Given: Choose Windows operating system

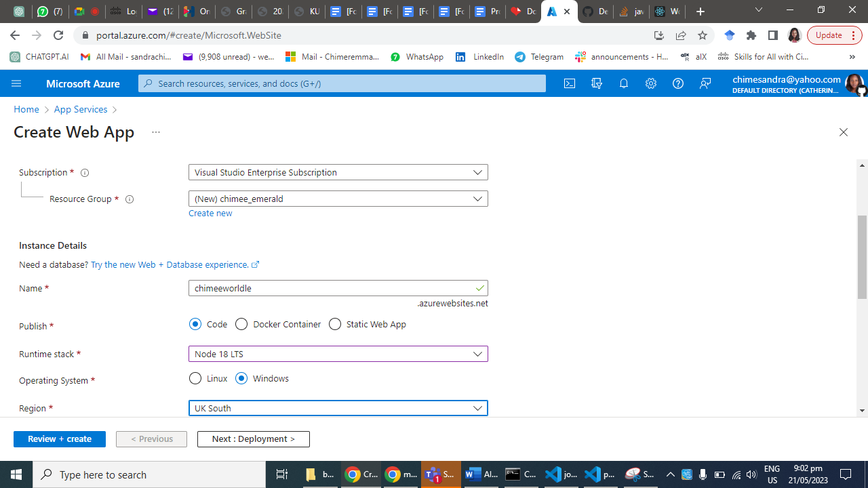Looking at the screenshot, I should (241, 378).
